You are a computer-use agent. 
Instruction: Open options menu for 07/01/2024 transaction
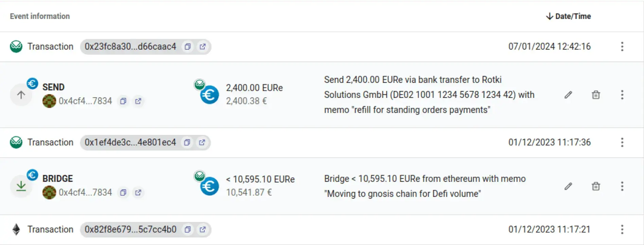pos(622,47)
